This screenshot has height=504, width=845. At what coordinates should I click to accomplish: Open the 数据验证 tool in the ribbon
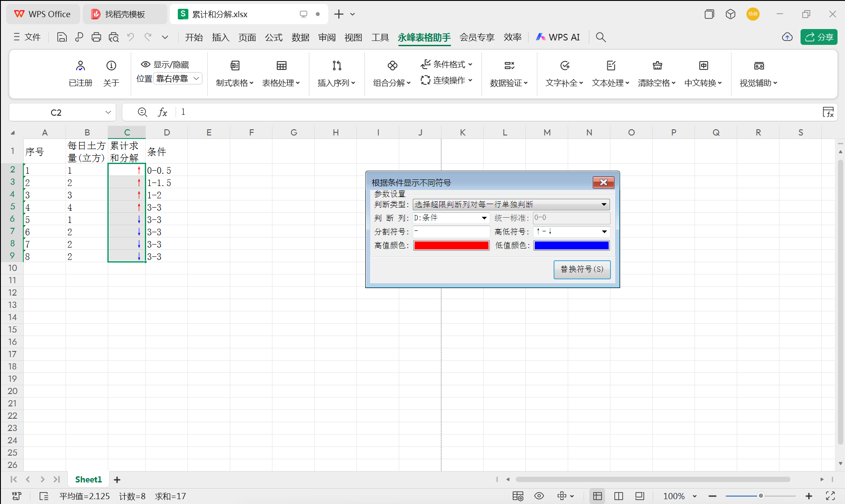(x=509, y=73)
